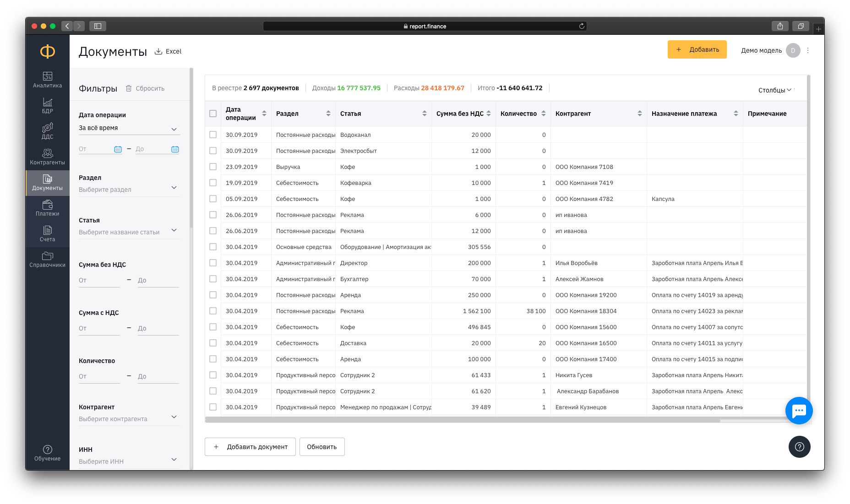This screenshot has height=504, width=850.
Task: Click the yellow Добавить button
Action: point(697,49)
